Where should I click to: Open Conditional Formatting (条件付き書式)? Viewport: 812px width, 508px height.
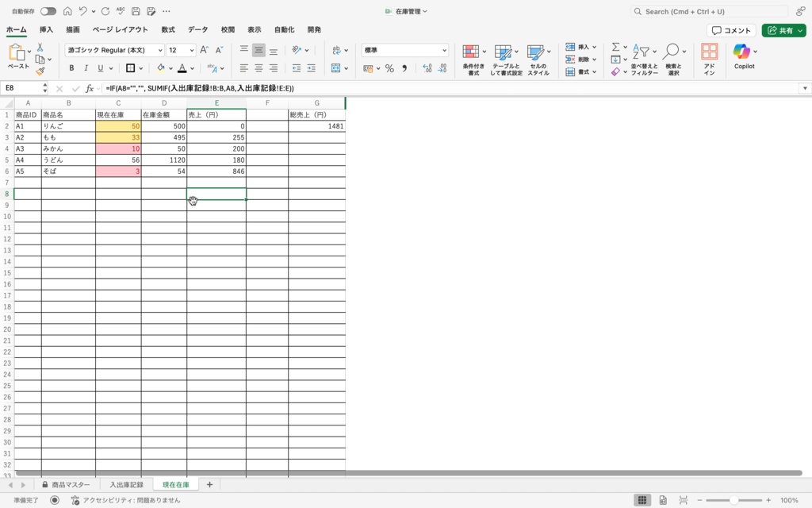[x=473, y=60]
